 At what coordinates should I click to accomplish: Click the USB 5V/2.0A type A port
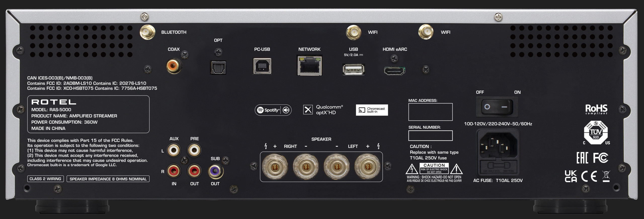pyautogui.click(x=353, y=70)
